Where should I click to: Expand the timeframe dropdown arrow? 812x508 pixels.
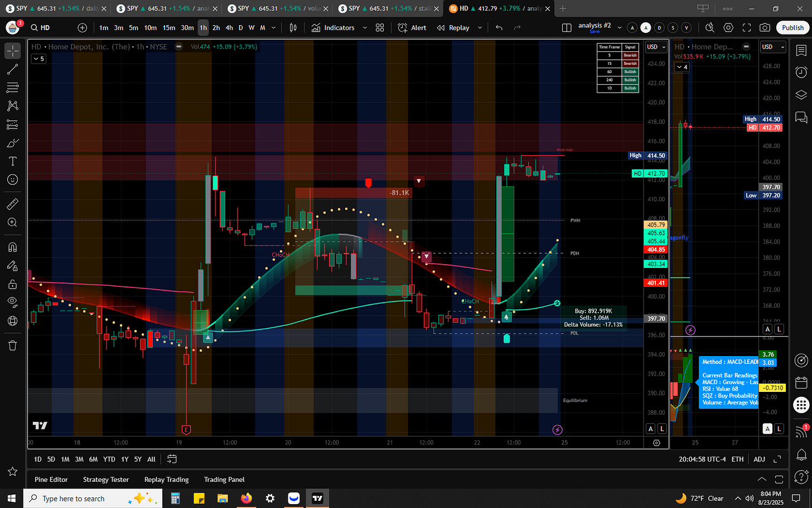coord(273,27)
